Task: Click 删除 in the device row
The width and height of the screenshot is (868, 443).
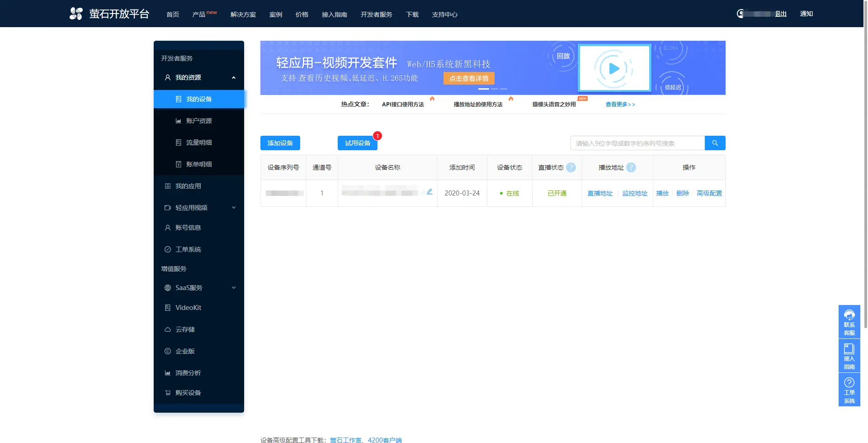Action: (x=683, y=193)
